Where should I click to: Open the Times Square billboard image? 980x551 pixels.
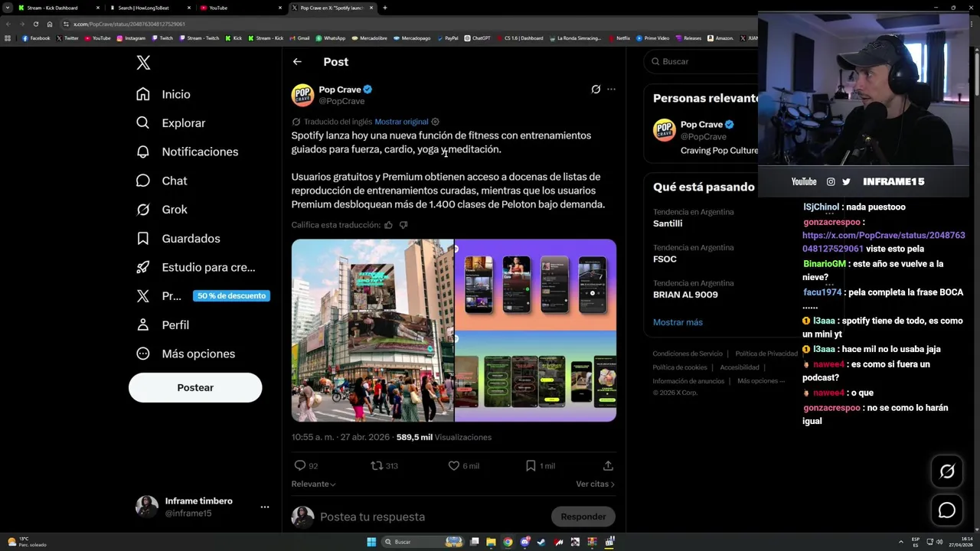click(372, 331)
